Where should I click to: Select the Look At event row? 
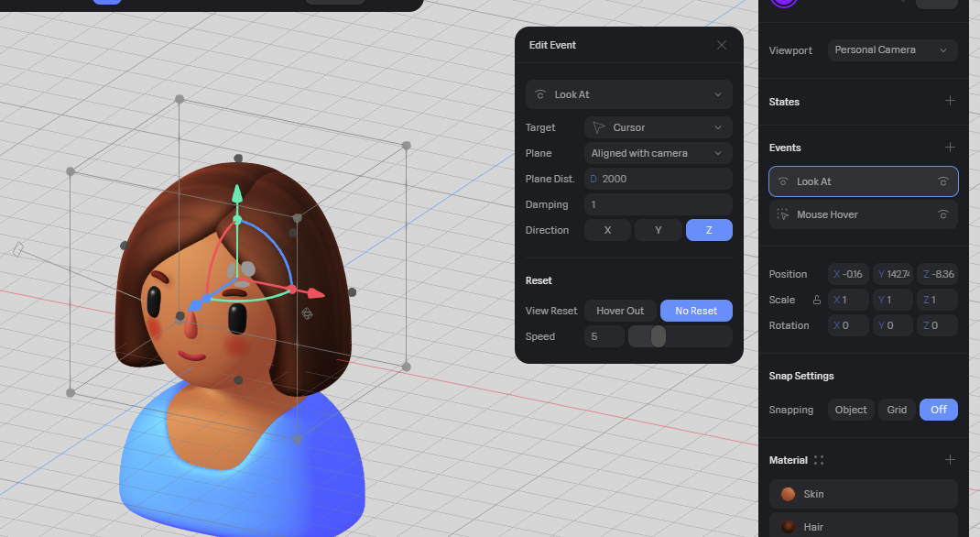pos(863,181)
